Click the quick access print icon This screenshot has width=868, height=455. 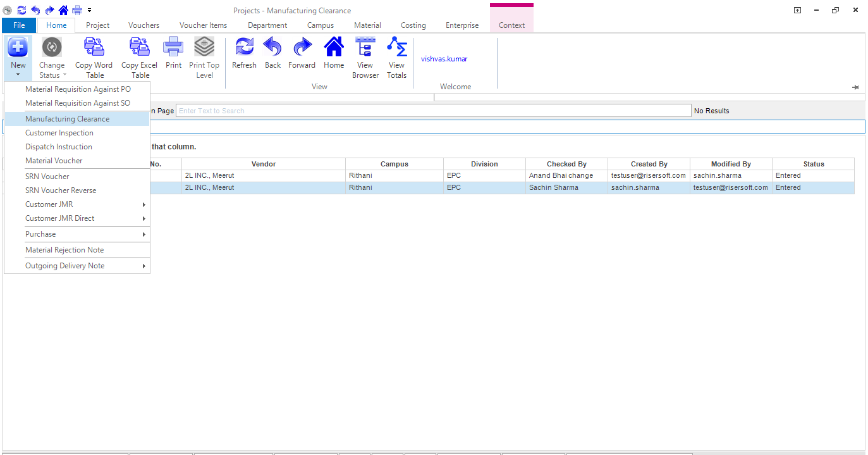(77, 10)
